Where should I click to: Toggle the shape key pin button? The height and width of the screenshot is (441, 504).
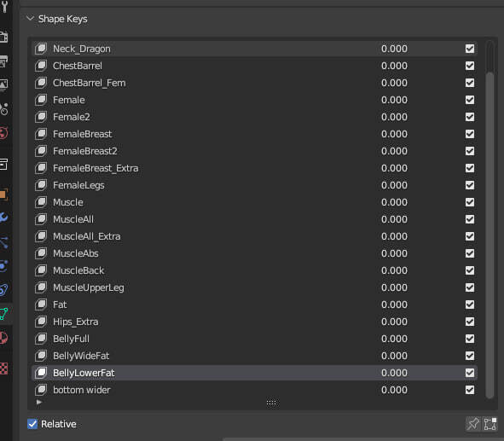point(472,424)
